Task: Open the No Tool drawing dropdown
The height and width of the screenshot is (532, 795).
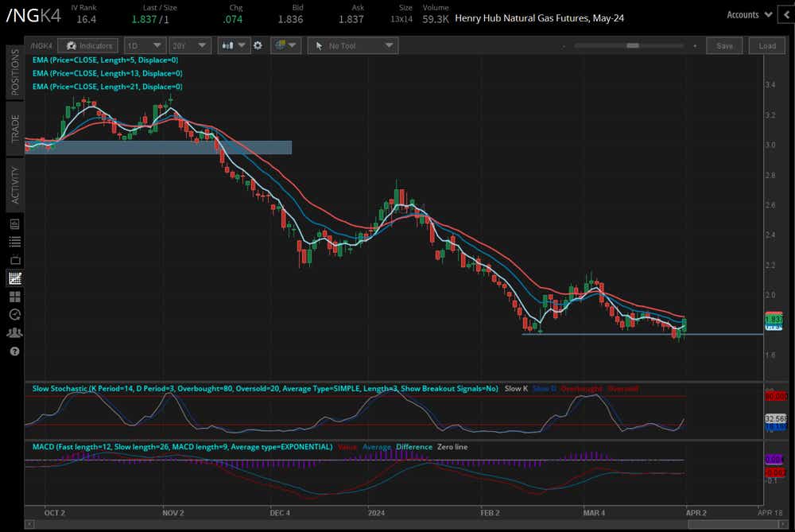Action: [352, 46]
